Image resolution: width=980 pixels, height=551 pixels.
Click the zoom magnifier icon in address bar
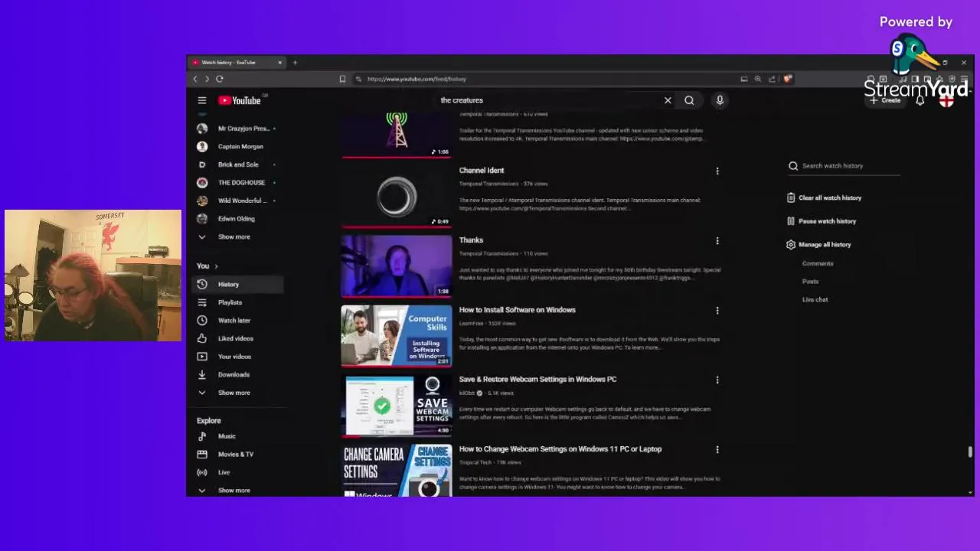click(x=758, y=79)
